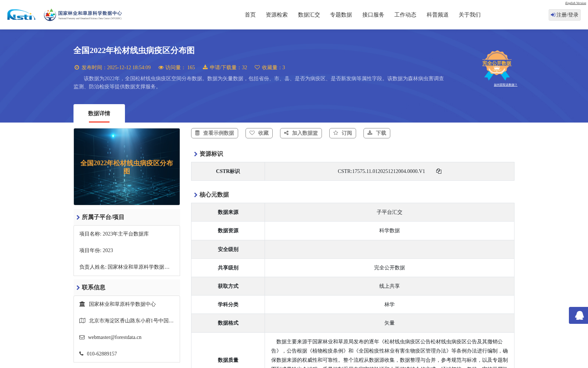Click the 矢量 value cell
588x368 pixels.
click(x=390, y=323)
